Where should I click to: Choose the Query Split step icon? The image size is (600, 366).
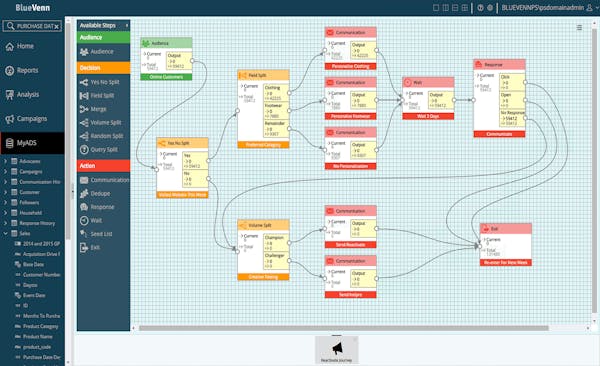point(84,150)
